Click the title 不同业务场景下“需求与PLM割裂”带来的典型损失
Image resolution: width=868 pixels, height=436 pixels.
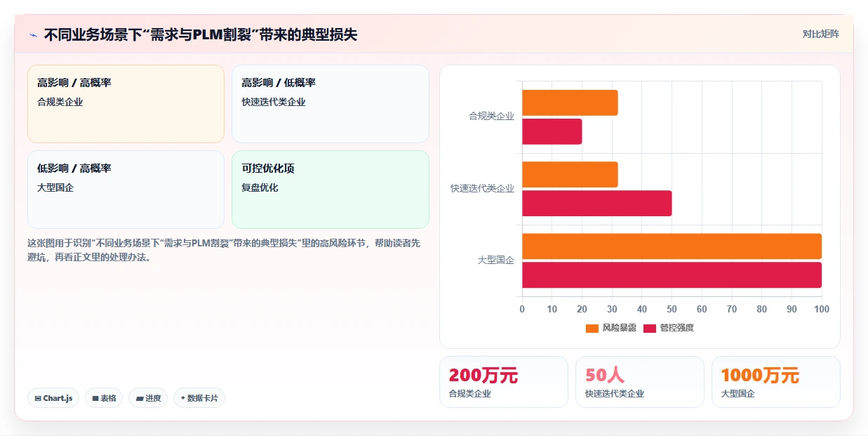201,34
